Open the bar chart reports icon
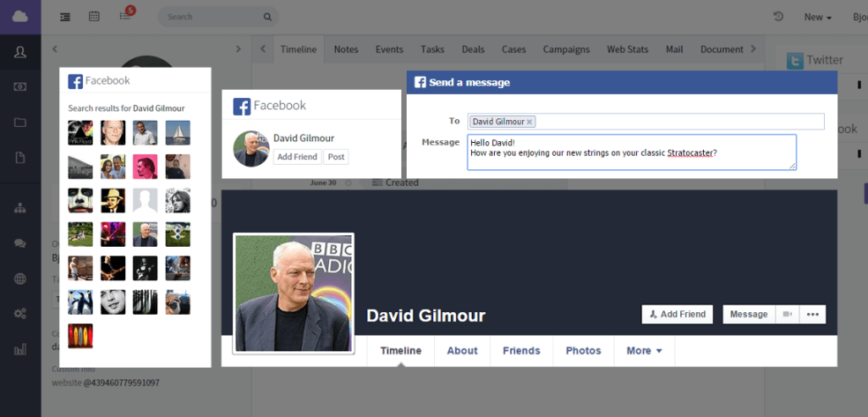 click(19, 349)
